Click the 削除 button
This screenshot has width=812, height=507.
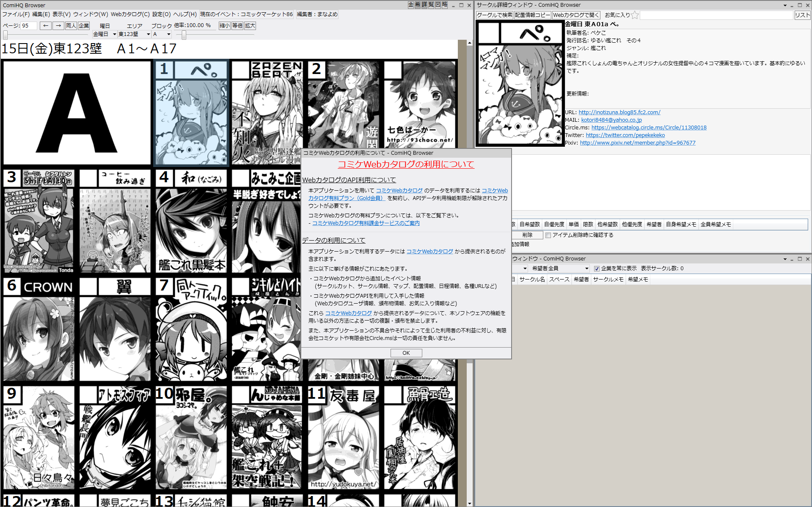click(x=527, y=235)
